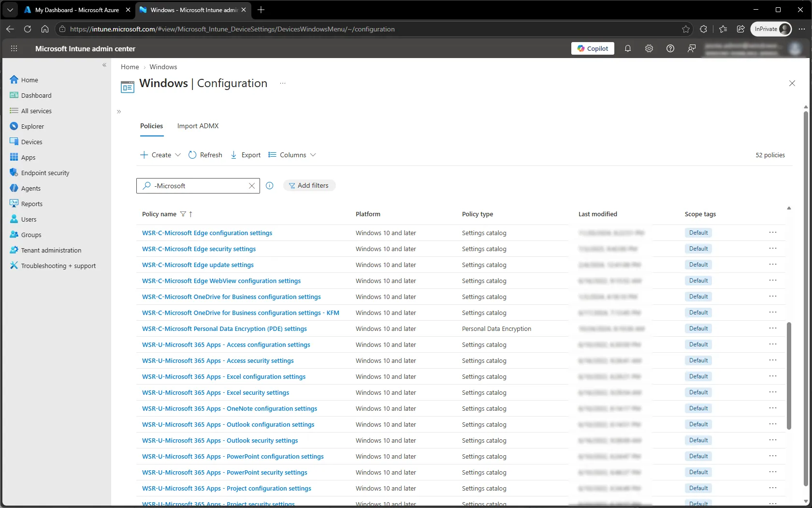Open Troubleshooting + support in sidebar
Viewport: 812px width, 508px height.
coord(58,266)
